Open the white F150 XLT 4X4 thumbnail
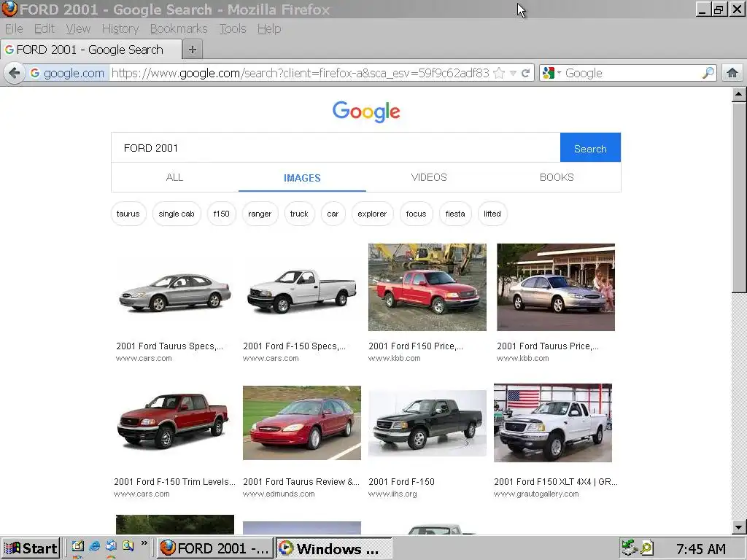The image size is (747, 560). pos(553,423)
